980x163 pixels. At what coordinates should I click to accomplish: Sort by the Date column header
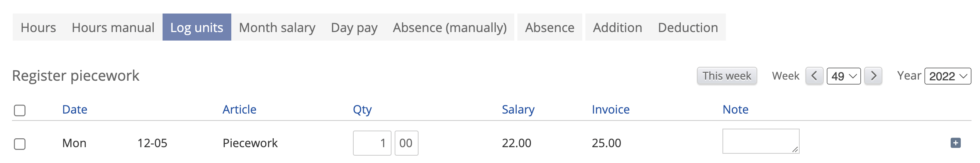pyautogui.click(x=75, y=110)
